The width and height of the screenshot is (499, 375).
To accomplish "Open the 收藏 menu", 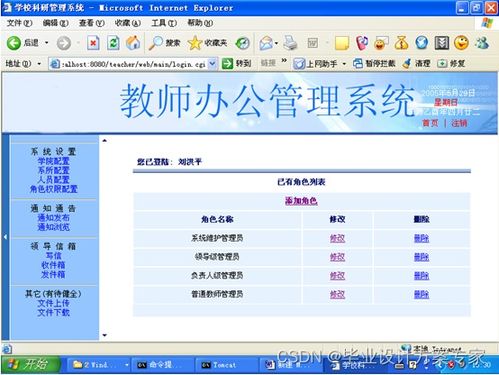I will (x=128, y=23).
